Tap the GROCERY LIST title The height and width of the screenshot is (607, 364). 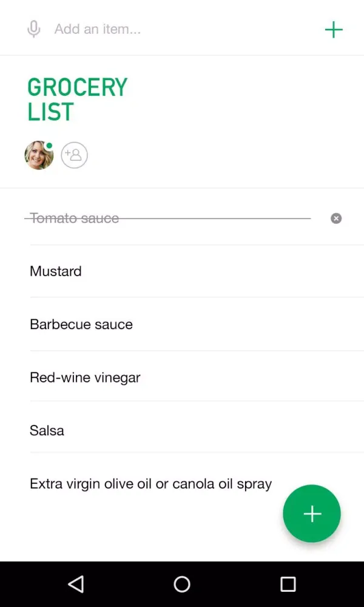point(78,100)
